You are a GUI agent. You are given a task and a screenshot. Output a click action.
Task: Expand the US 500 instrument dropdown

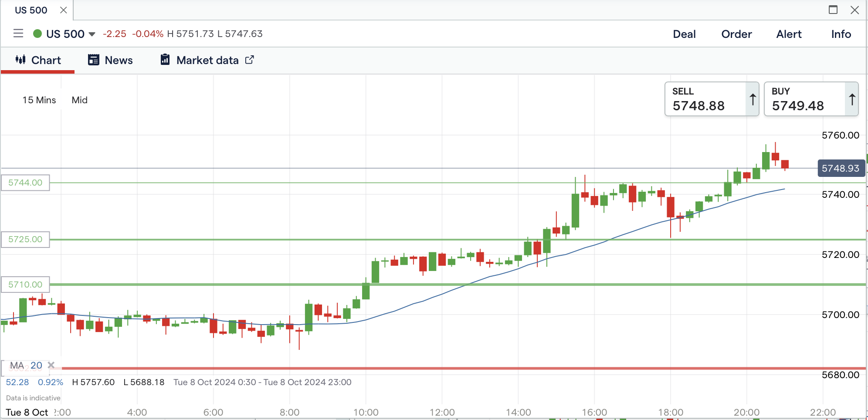click(92, 34)
